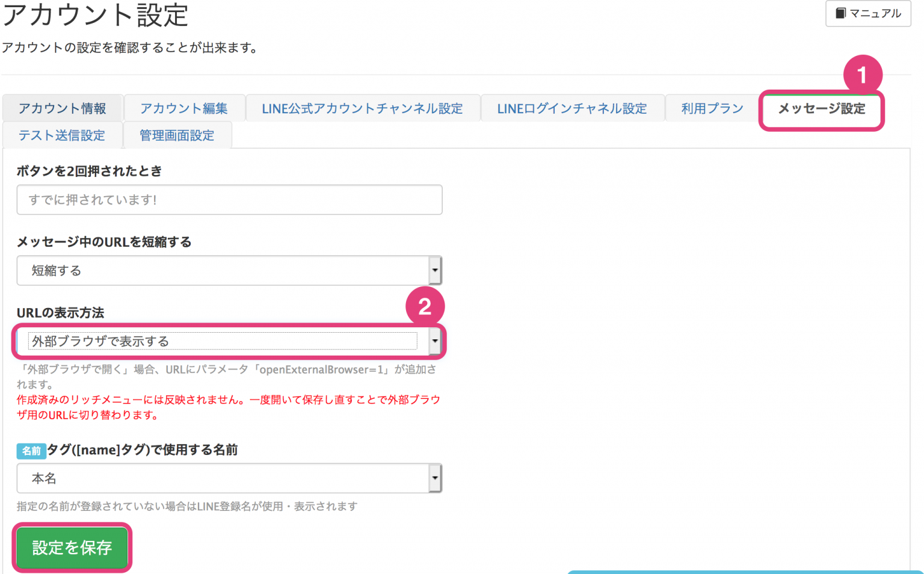Go to the LINEログインチャネル設定 tab
Image resolution: width=924 pixels, height=574 pixels.
pyautogui.click(x=571, y=108)
